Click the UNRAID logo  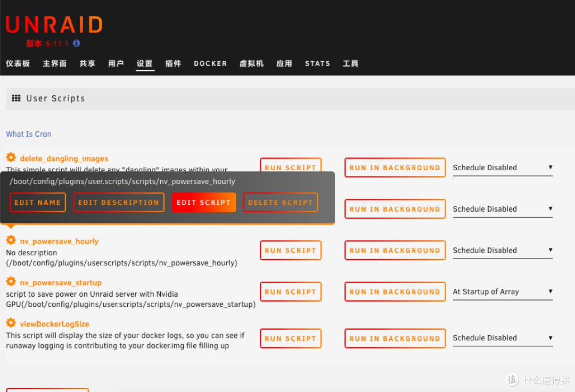point(54,24)
